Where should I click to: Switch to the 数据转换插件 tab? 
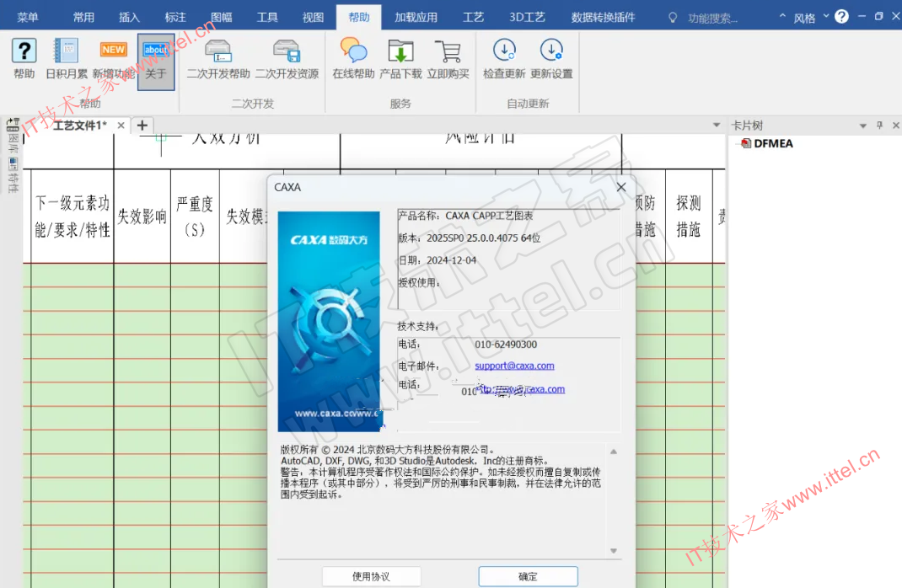(x=603, y=17)
